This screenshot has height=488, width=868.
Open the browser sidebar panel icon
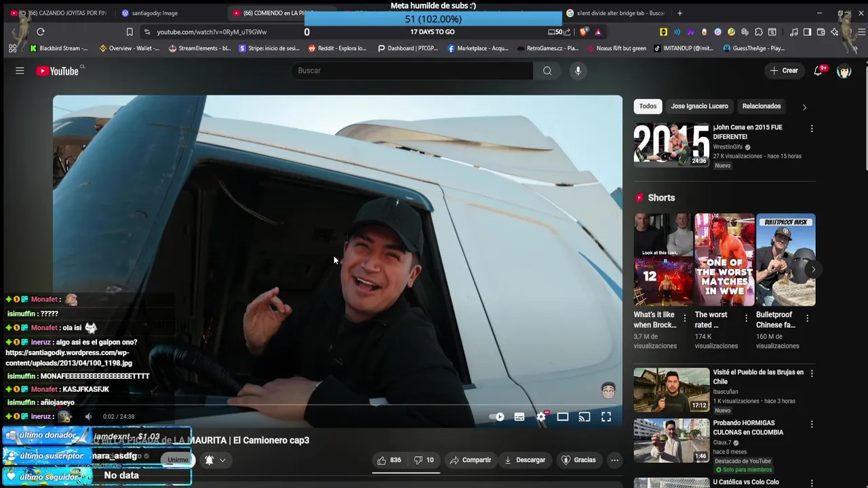pyautogui.click(x=807, y=32)
